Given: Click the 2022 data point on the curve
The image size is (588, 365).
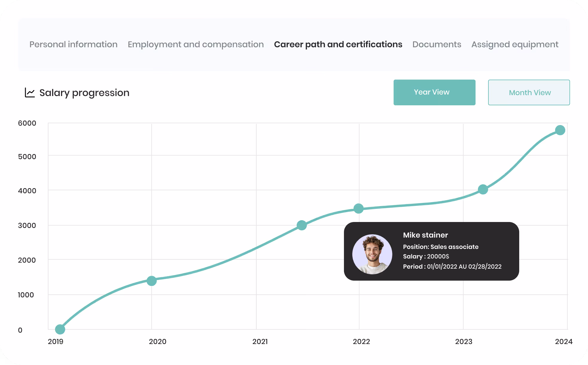Looking at the screenshot, I should coord(359,209).
